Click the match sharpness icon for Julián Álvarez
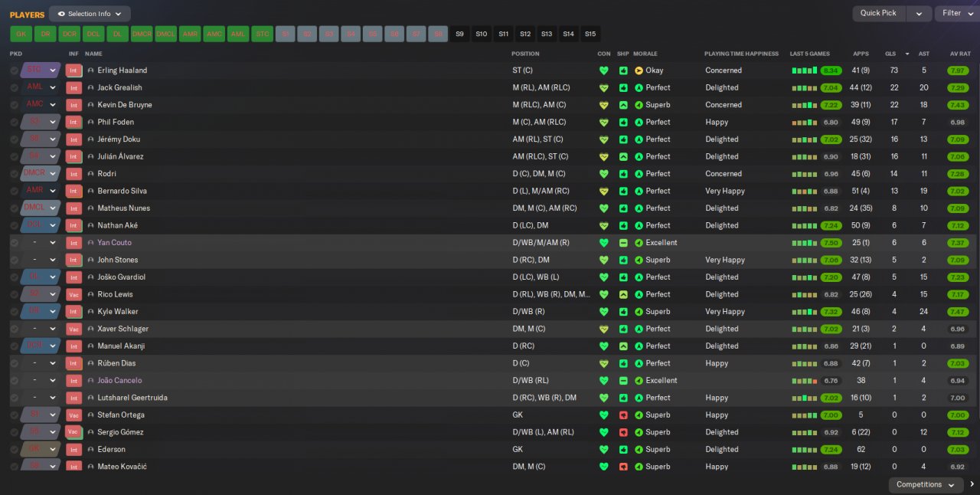Image resolution: width=980 pixels, height=495 pixels. pos(623,156)
